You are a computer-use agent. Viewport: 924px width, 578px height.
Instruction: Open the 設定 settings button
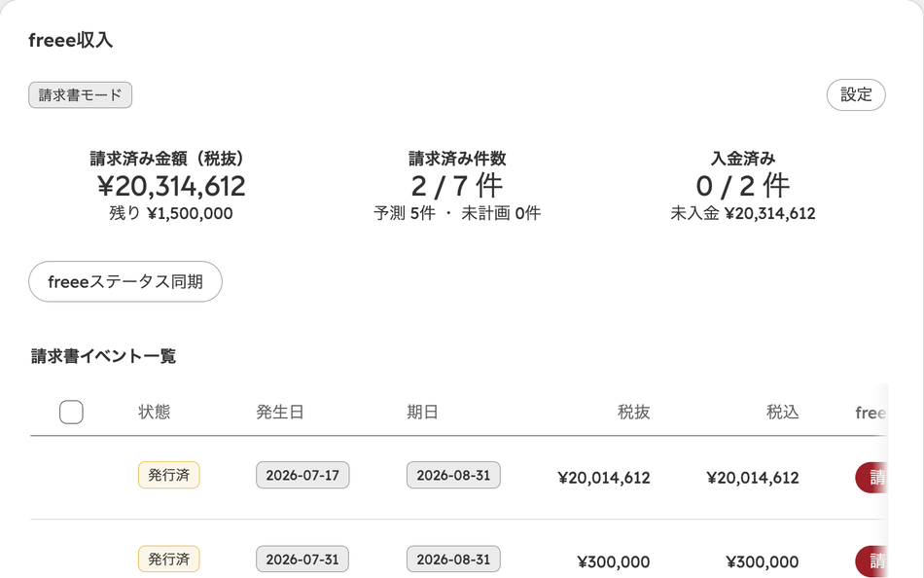(856, 95)
